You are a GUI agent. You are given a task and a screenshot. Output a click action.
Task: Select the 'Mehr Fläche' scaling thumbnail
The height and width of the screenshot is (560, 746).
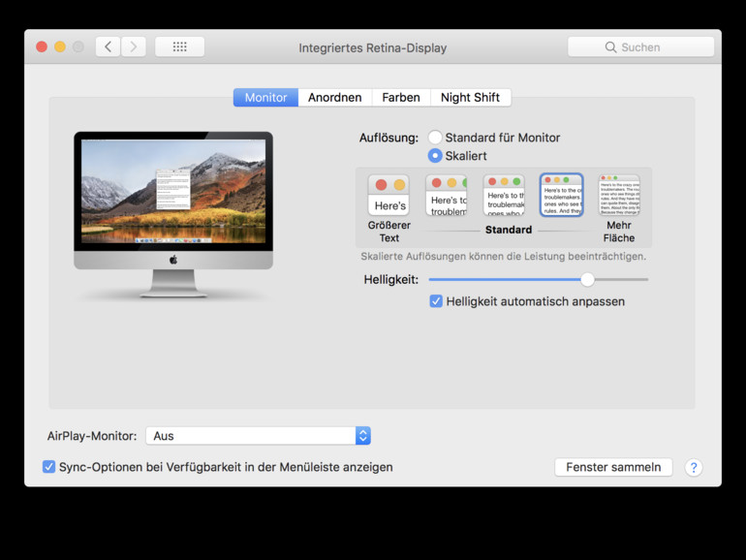tap(619, 195)
